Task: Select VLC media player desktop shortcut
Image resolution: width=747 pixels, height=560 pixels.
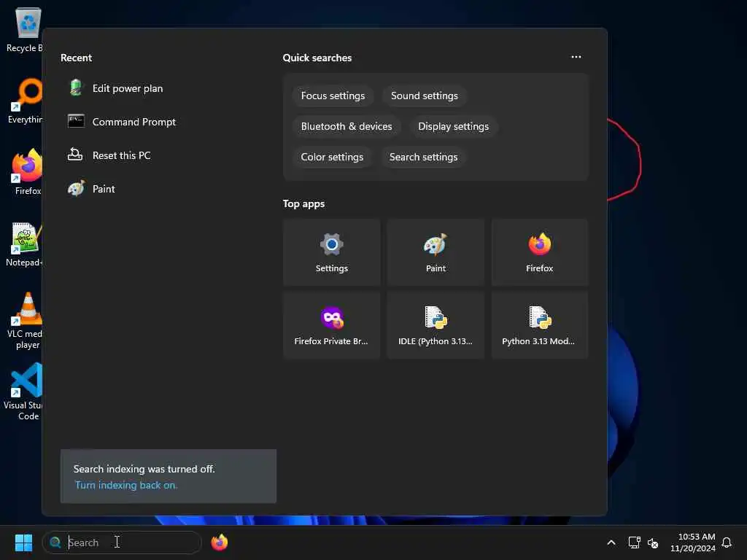Action: 25,321
